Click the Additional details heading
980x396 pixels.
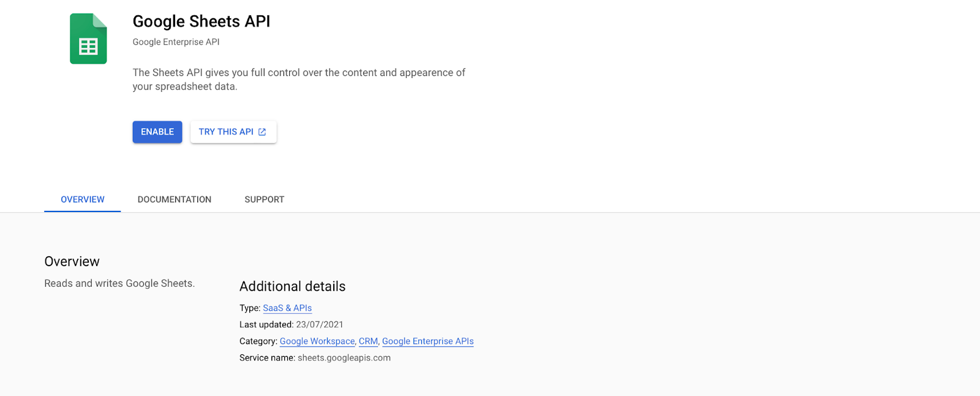[x=292, y=287]
